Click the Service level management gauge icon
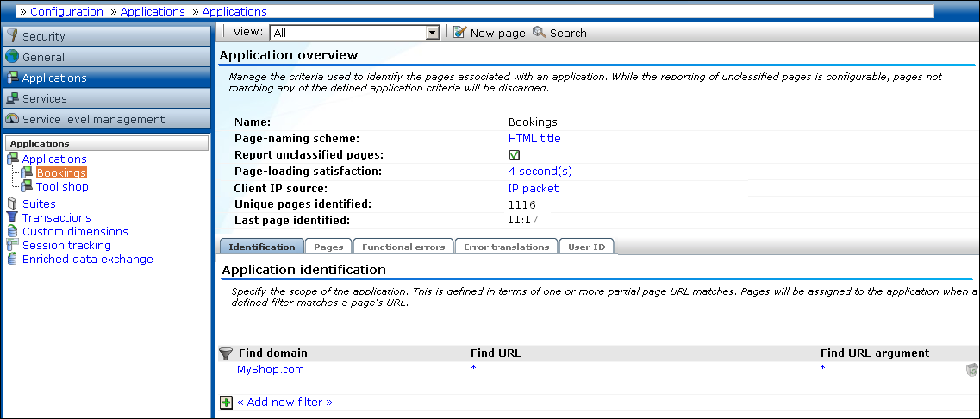Image resolution: width=980 pixels, height=419 pixels. coord(13,119)
